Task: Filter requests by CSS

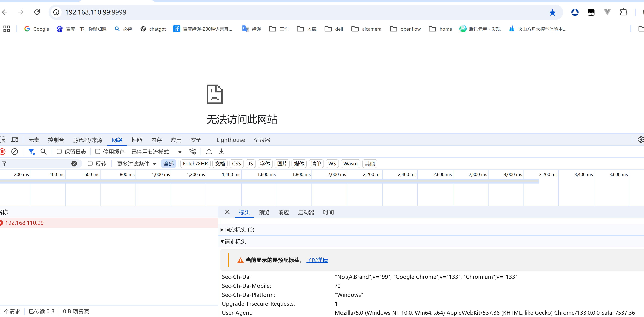Action: (x=237, y=163)
